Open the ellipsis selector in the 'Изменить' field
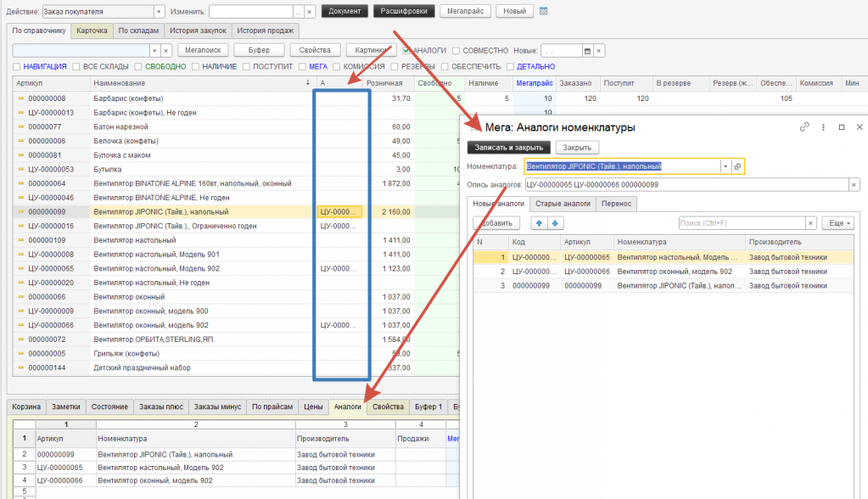 point(299,12)
